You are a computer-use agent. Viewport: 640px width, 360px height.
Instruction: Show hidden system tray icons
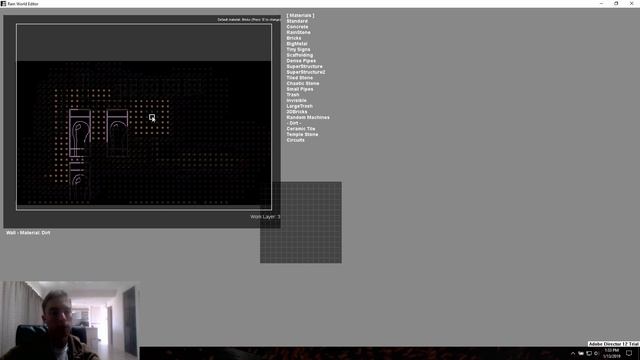573,353
